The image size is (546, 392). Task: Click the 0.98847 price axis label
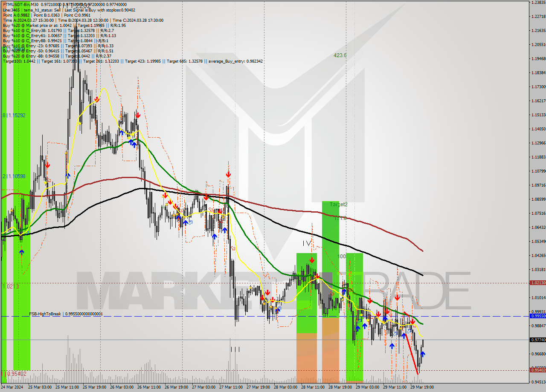coord(538,326)
